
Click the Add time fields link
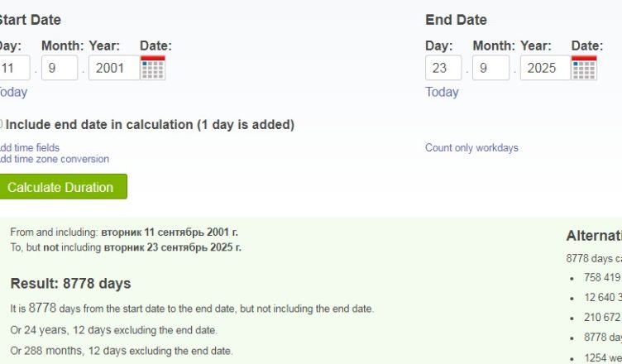30,148
